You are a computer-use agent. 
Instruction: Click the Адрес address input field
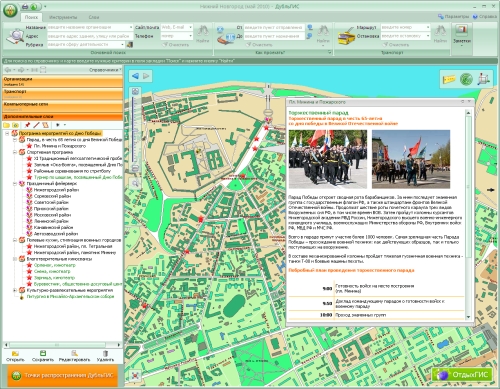tap(90, 36)
